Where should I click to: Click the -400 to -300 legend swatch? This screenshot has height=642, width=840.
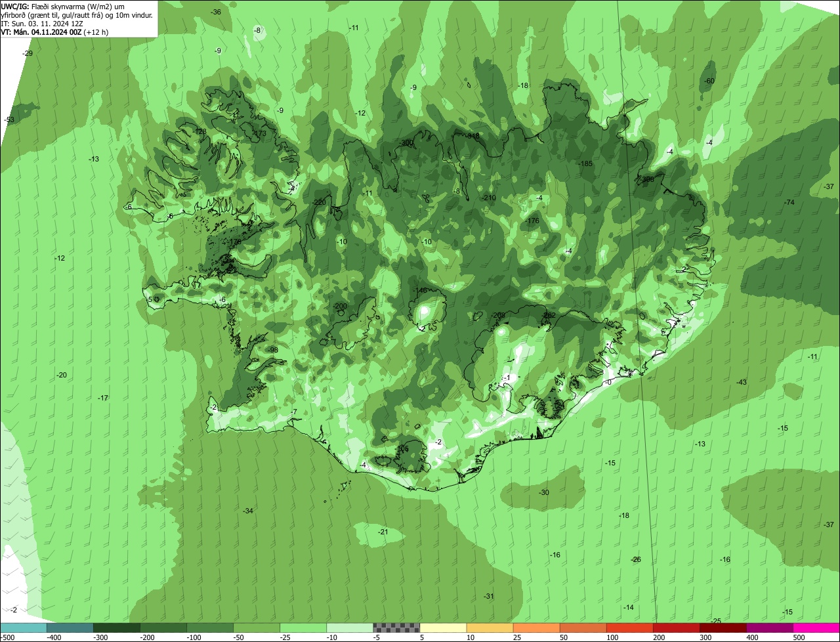tap(70, 628)
